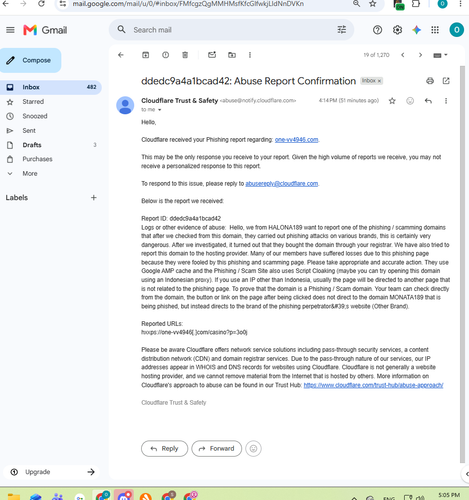Click the Reply button below the message

(164, 449)
